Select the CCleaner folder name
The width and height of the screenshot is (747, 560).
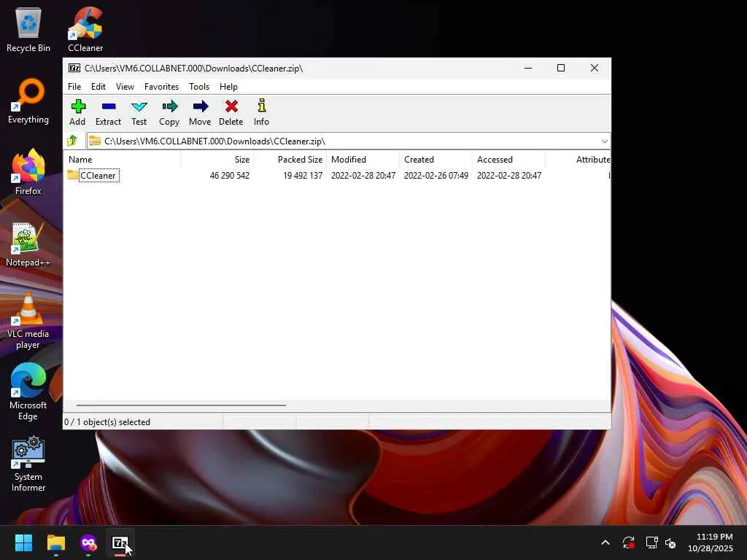pyautogui.click(x=98, y=175)
